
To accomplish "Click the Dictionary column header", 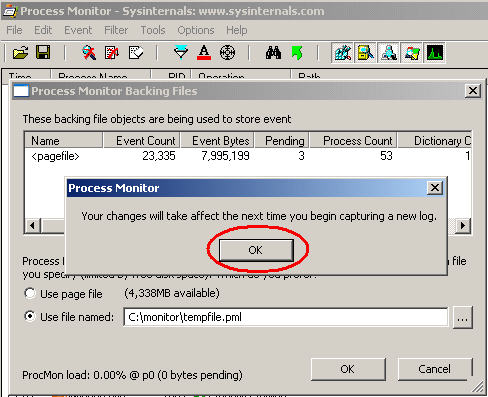I will 435,141.
